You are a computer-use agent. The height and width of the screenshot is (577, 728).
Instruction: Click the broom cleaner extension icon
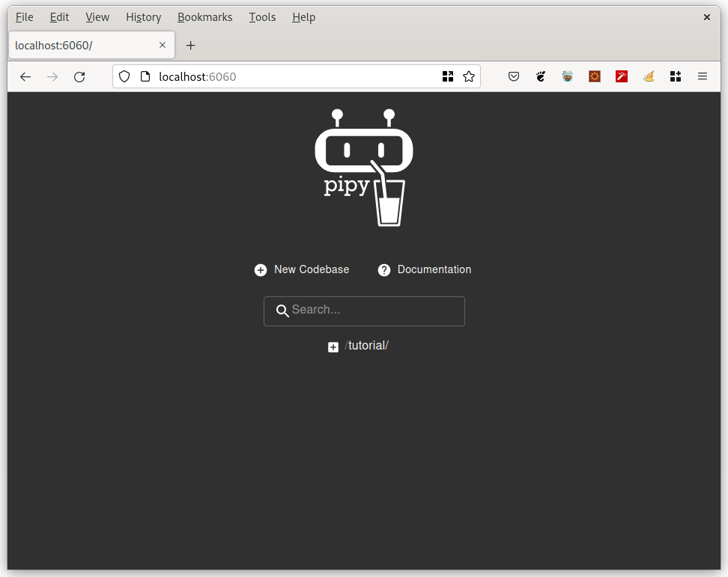[x=648, y=76]
